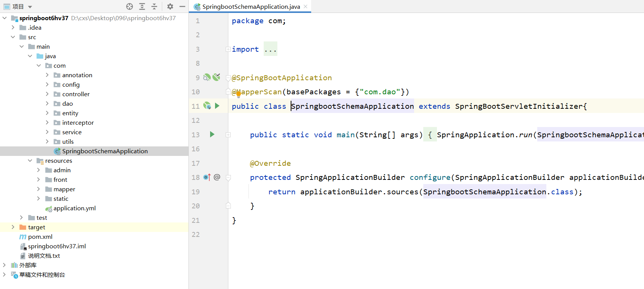The width and height of the screenshot is (644, 289).
Task: Select springboot6hv37.iml file
Action: pos(57,246)
